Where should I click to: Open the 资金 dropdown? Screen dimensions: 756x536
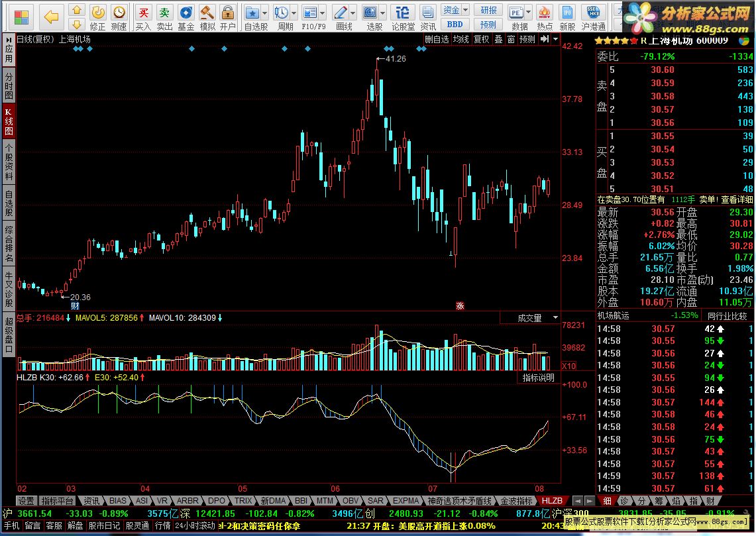[455, 10]
